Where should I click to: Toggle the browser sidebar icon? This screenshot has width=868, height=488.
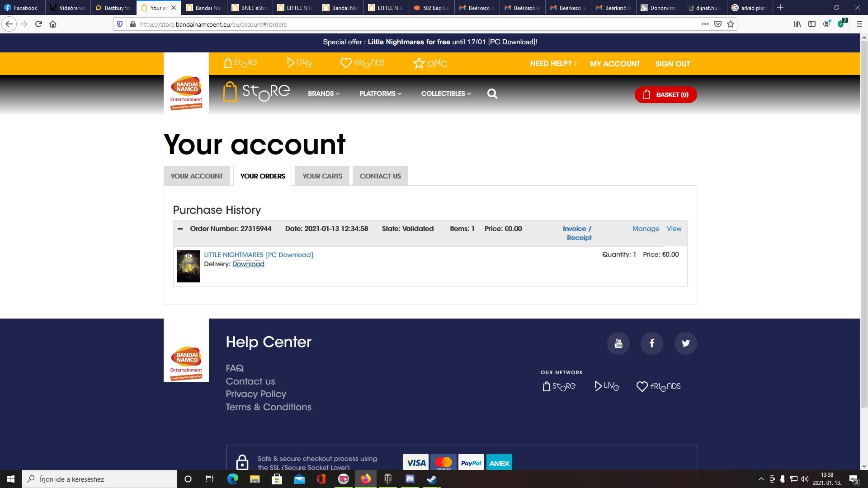[x=812, y=24]
